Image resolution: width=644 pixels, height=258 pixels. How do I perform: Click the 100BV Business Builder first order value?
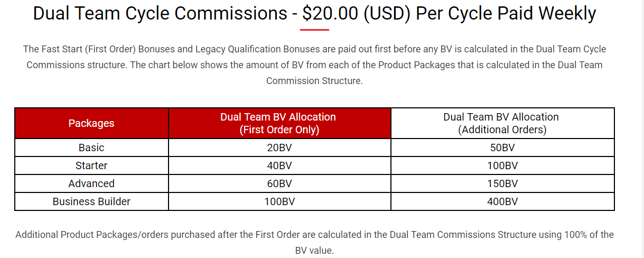point(279,201)
